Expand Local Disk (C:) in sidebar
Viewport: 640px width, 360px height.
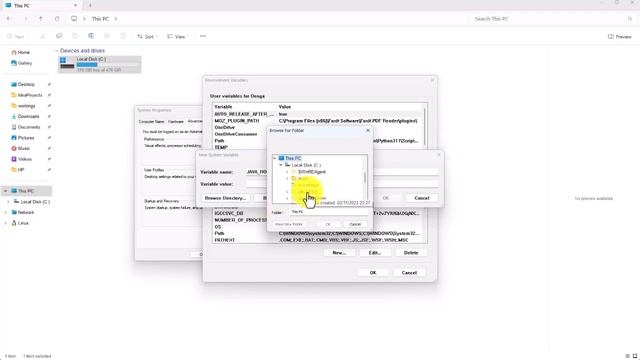8,202
